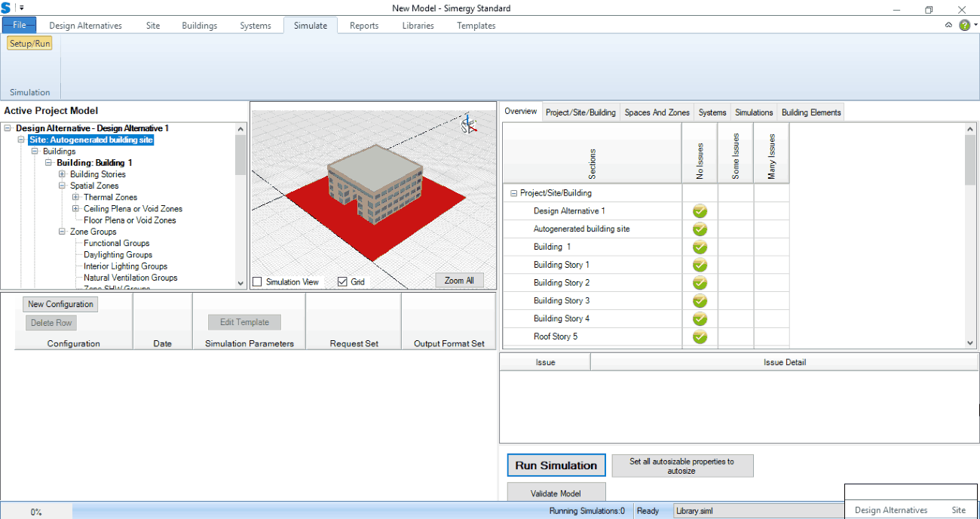
Task: Click the Simergy S logo icon
Action: (x=6, y=8)
